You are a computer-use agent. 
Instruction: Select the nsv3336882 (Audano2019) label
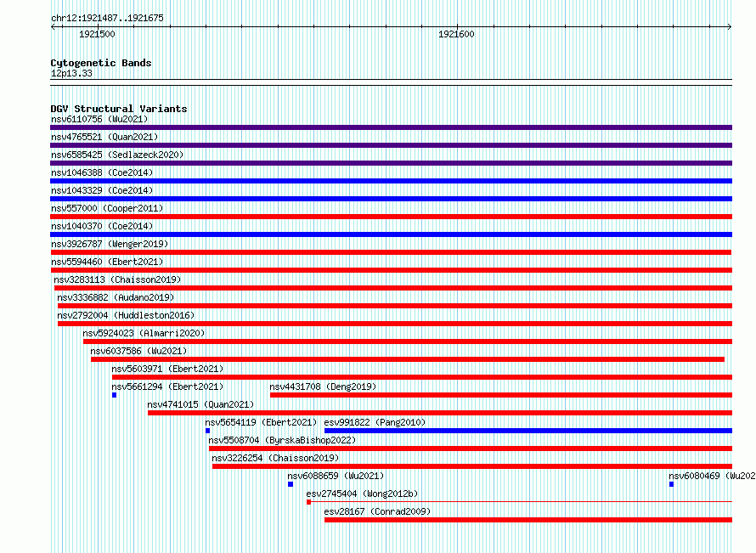click(x=116, y=297)
